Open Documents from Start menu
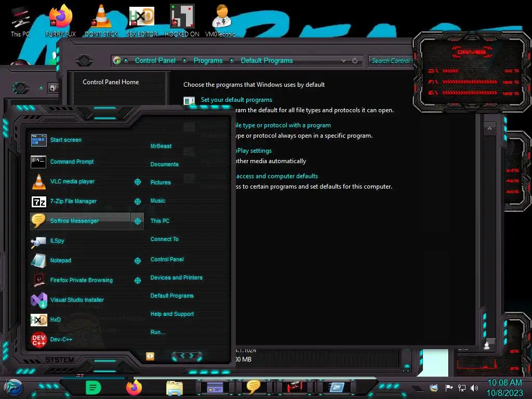The width and height of the screenshot is (532, 399). pyautogui.click(x=164, y=164)
